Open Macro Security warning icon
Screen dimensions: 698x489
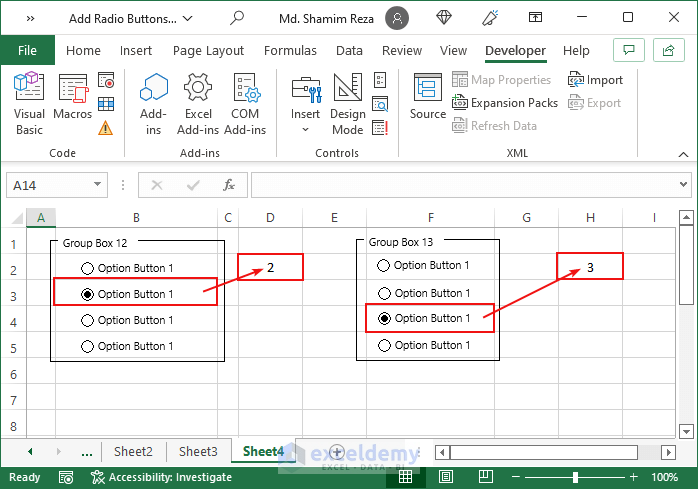click(x=106, y=128)
